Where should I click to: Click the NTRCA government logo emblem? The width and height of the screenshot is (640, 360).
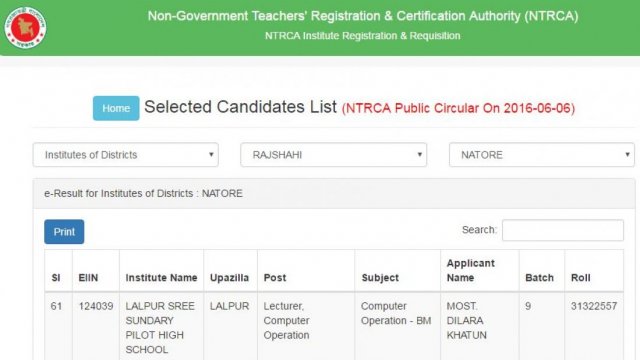click(x=25, y=28)
